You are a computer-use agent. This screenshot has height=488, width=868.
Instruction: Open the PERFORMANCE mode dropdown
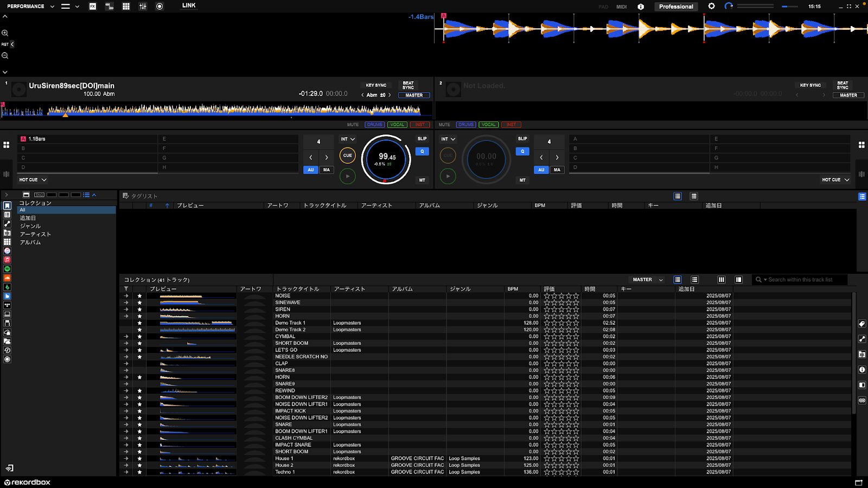pos(30,7)
